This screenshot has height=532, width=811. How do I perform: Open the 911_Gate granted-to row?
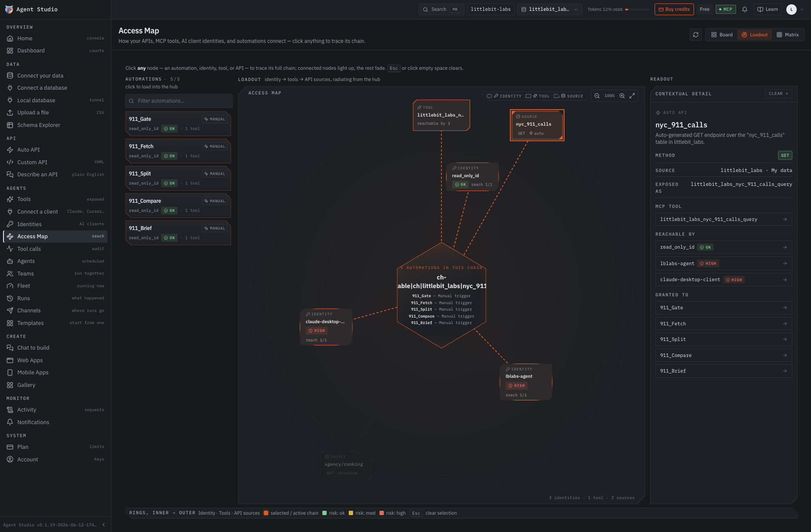(x=723, y=308)
